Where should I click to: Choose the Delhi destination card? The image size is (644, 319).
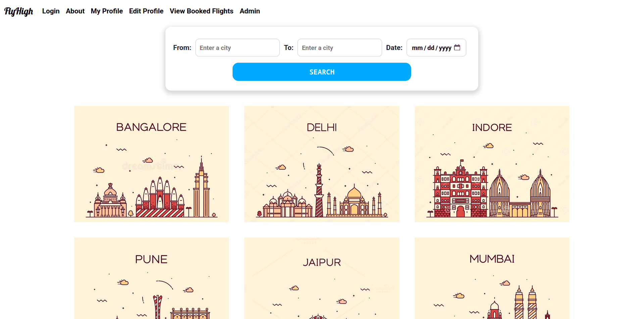[x=321, y=164]
